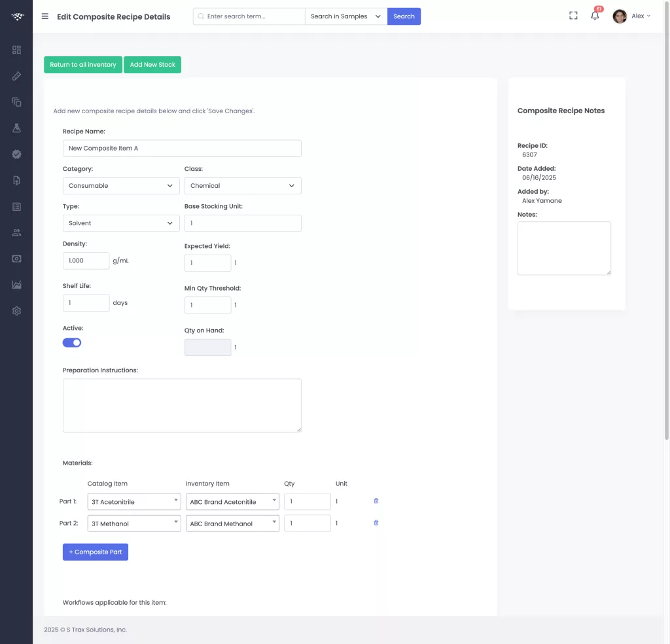Click the Part 1 Qty field
This screenshot has width=670, height=644.
pyautogui.click(x=308, y=501)
